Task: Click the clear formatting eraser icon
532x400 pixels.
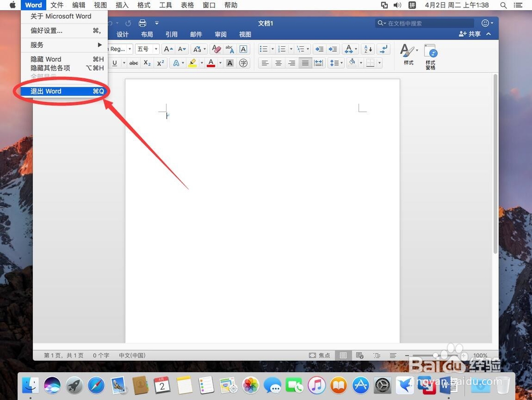Action: click(x=217, y=49)
